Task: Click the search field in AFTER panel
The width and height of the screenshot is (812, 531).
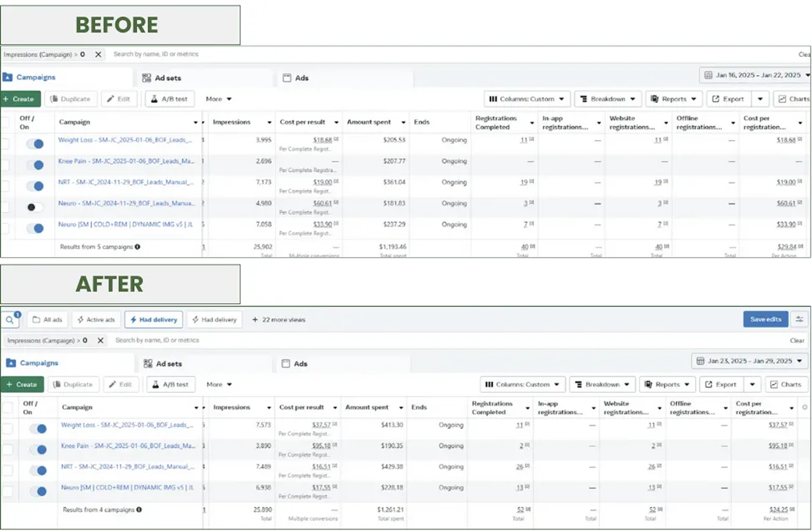Action: [447, 341]
